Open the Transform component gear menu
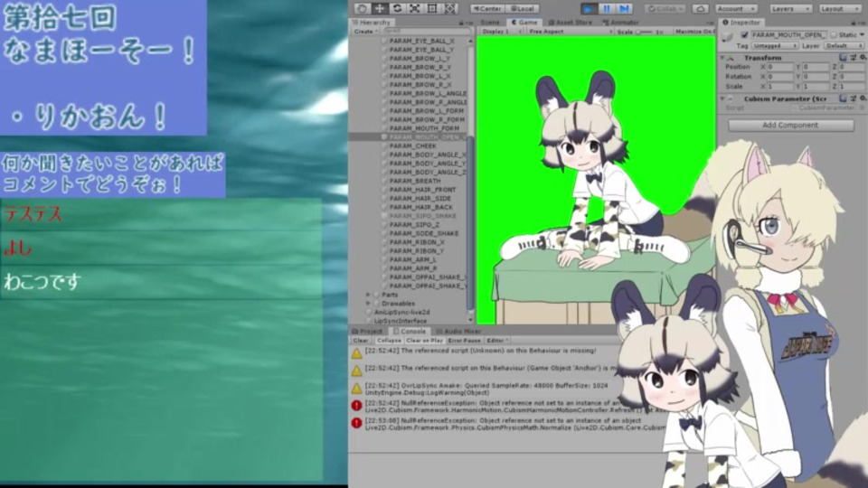The width and height of the screenshot is (868, 488). click(x=863, y=58)
